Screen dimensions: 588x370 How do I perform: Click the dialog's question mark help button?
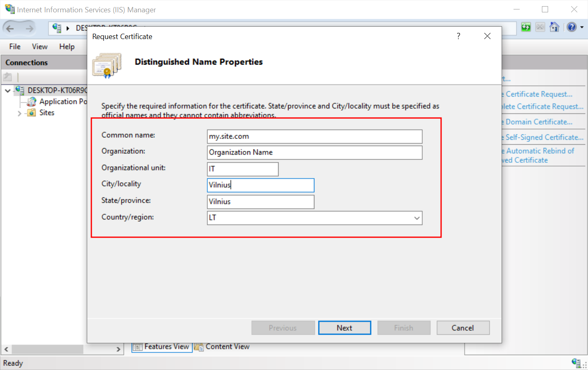(x=458, y=36)
